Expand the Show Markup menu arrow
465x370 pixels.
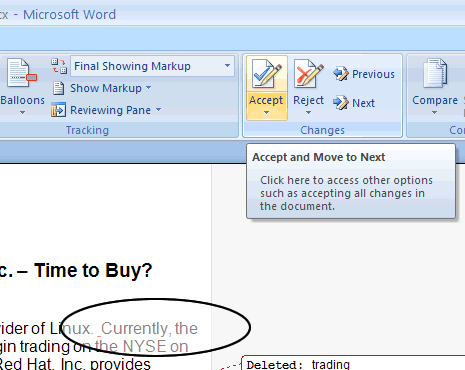149,88
